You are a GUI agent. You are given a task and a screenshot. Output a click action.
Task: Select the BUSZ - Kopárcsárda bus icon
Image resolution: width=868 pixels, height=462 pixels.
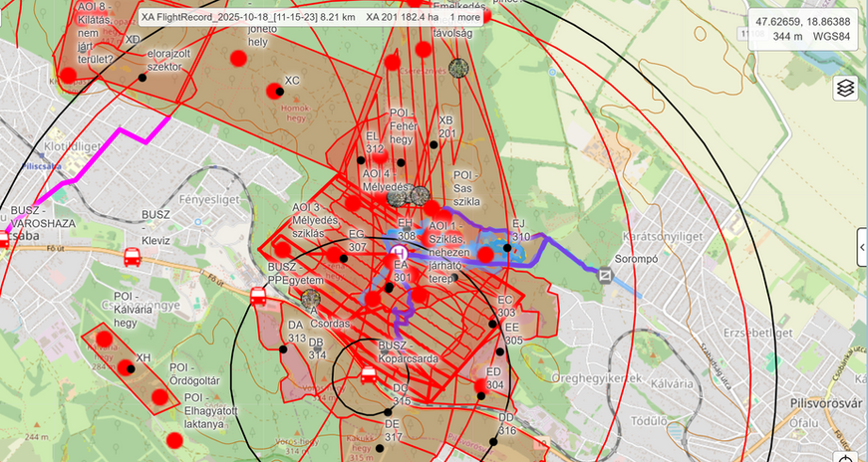[368, 375]
